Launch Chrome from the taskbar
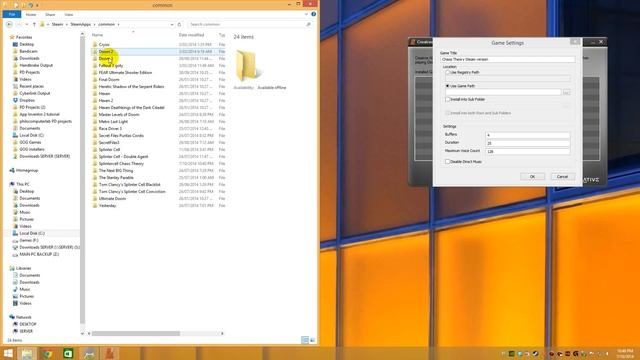The image size is (640, 360). pos(48,353)
